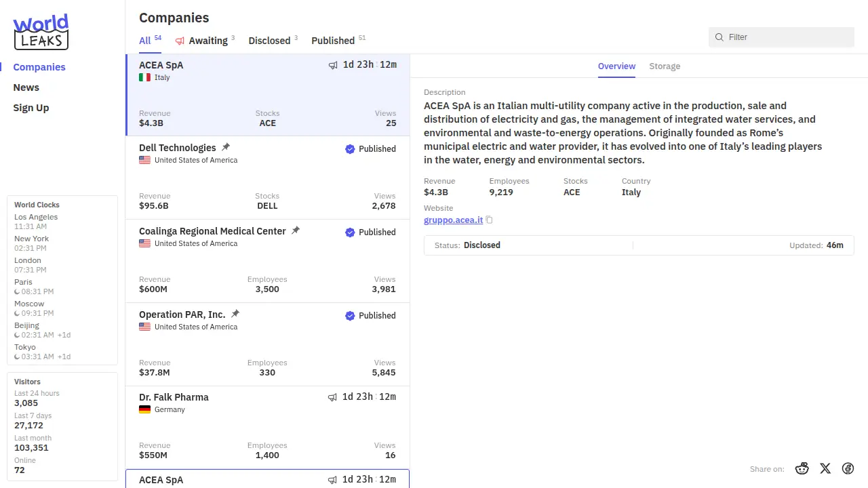Copy website URL icon next to gruppo.acea.it
868x488 pixels.
click(x=490, y=220)
